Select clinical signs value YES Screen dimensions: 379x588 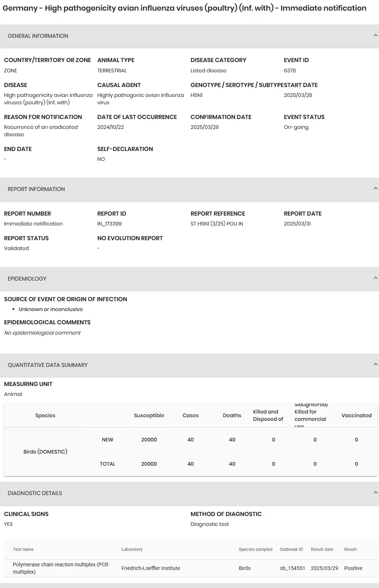pyautogui.click(x=8, y=524)
